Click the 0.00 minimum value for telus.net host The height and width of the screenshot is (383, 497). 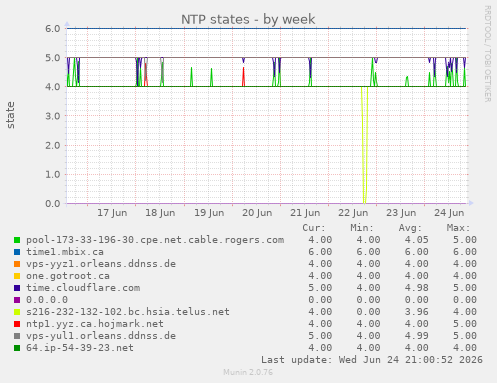368,312
